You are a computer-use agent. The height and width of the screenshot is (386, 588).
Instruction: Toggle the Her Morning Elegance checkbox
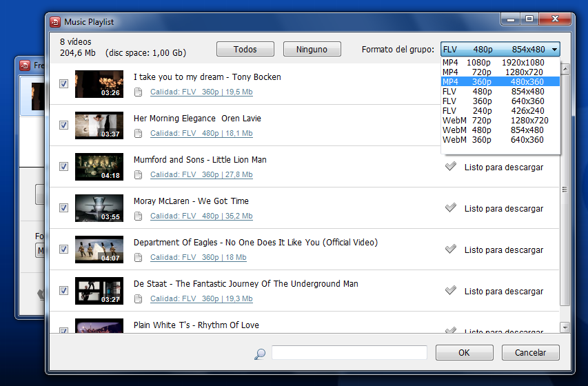[63, 125]
